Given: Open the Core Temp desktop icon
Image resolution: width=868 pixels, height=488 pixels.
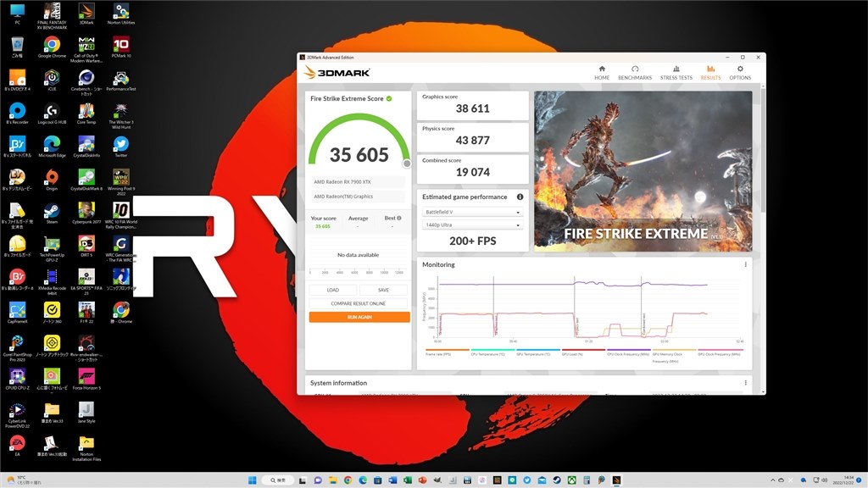Looking at the screenshot, I should pos(86,114).
